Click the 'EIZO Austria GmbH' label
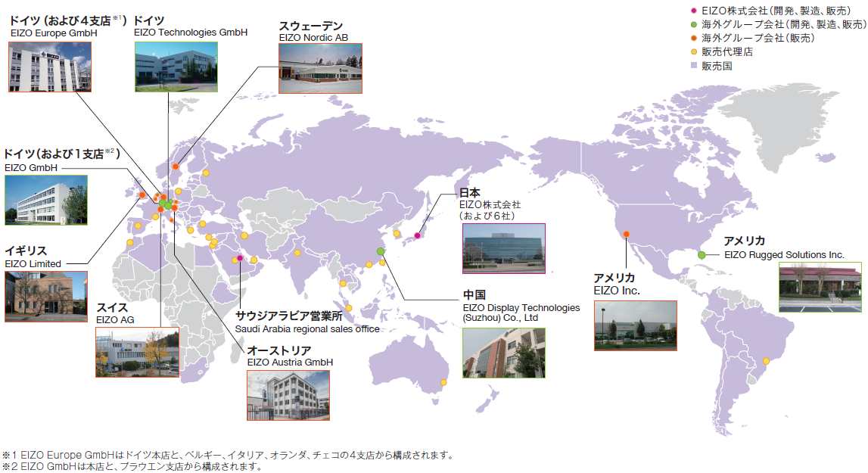The image size is (868, 473). coord(290,363)
